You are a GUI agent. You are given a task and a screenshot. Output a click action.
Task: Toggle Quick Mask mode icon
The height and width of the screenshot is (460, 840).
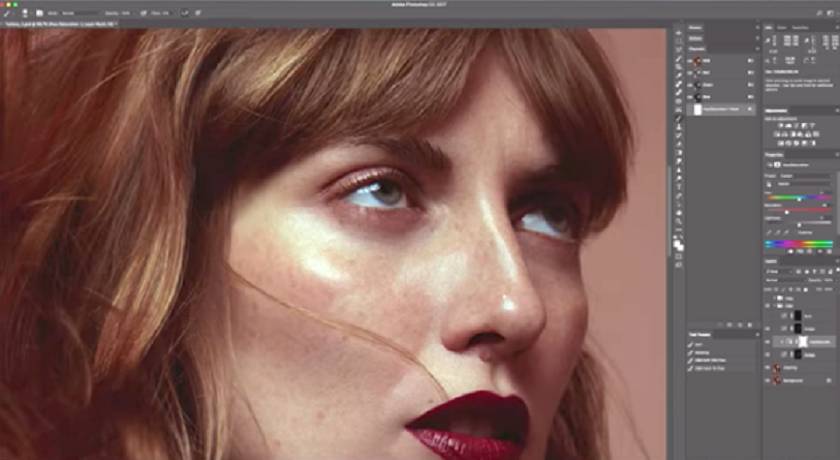click(x=679, y=257)
